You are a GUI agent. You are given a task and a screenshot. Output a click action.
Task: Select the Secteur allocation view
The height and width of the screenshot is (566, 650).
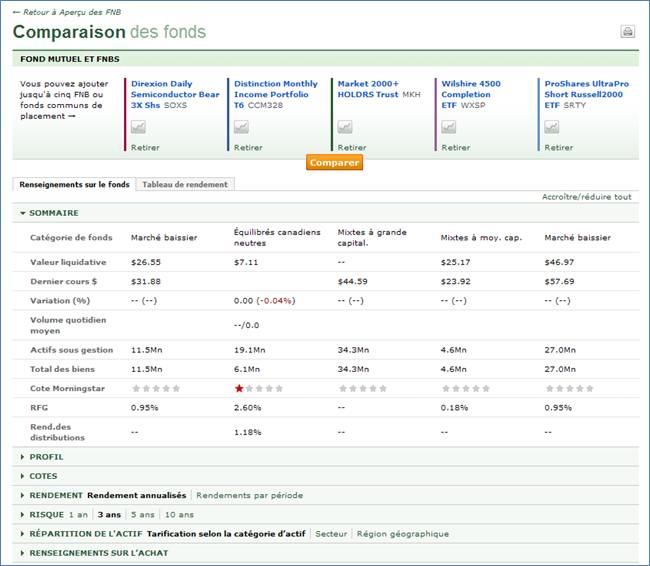pyautogui.click(x=331, y=534)
